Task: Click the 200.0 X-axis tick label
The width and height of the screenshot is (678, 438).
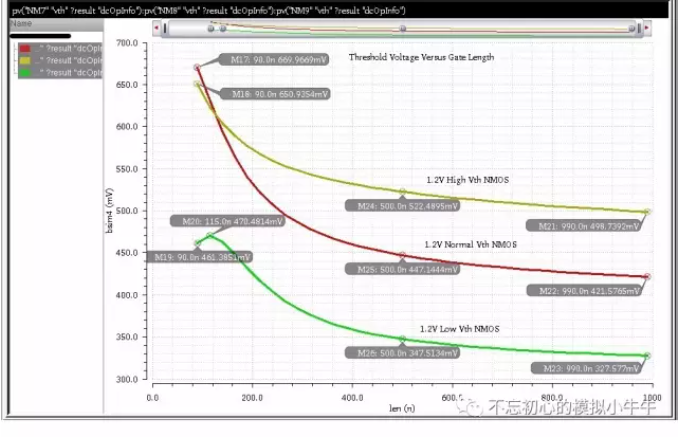Action: [252, 397]
